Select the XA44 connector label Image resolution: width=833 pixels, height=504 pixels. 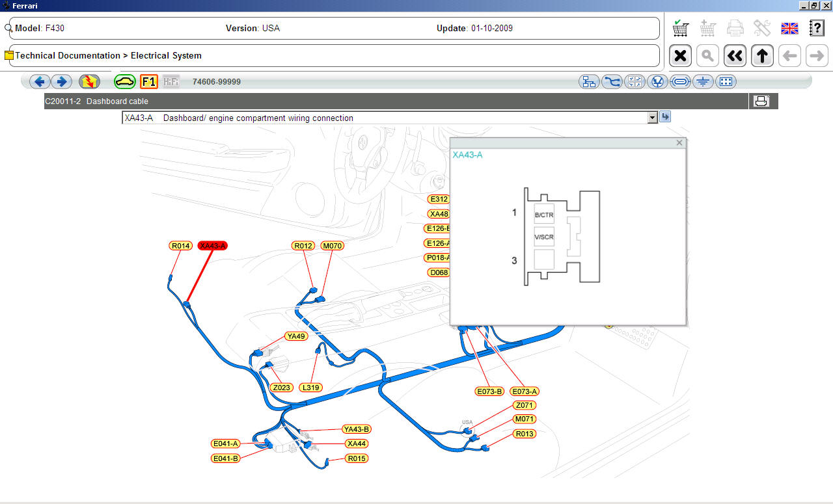[x=357, y=444]
